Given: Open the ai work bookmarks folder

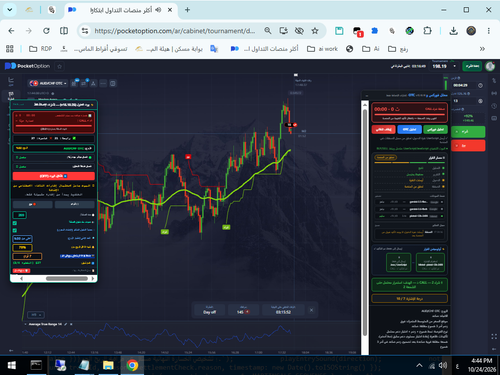Looking at the screenshot, I should coord(322,49).
